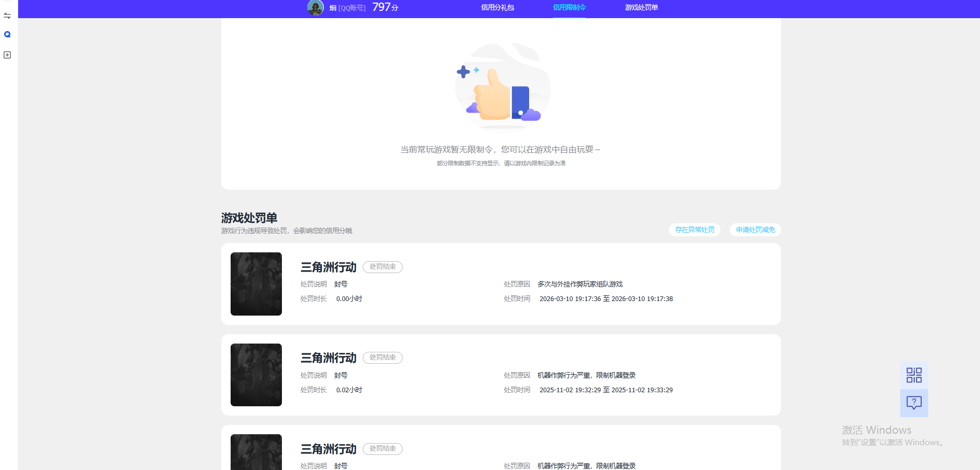The image size is (980, 470).
Task: Click the 0.02小时 duration value
Action: tap(349, 390)
